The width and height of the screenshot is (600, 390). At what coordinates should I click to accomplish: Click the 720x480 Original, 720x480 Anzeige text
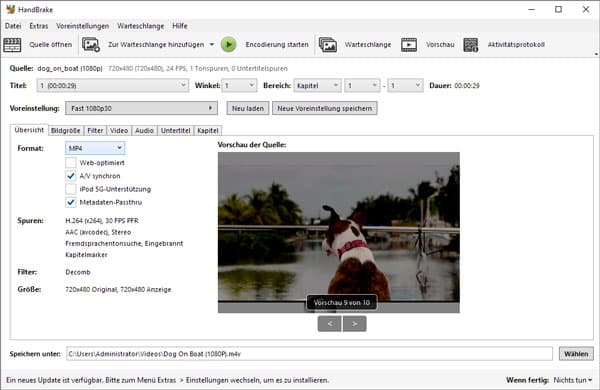tap(118, 290)
